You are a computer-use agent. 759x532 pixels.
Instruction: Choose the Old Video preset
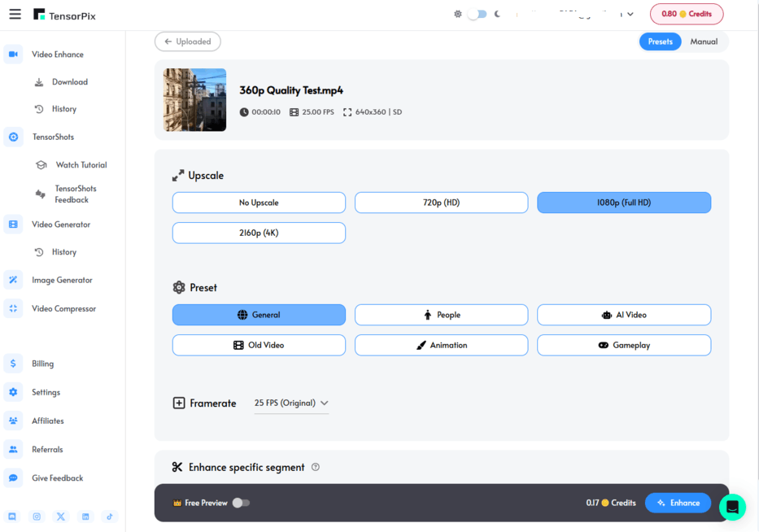coord(259,345)
